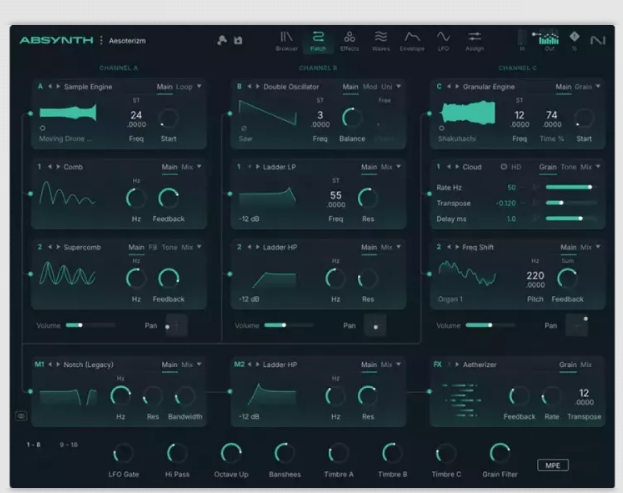Viewport: 623px width, 493px height.
Task: Open Notch (Legacy) module dropdown arrow
Action: (x=199, y=364)
